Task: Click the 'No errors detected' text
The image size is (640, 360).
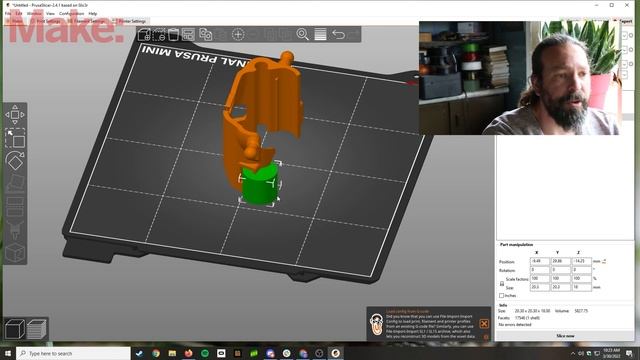Action: [x=515, y=324]
